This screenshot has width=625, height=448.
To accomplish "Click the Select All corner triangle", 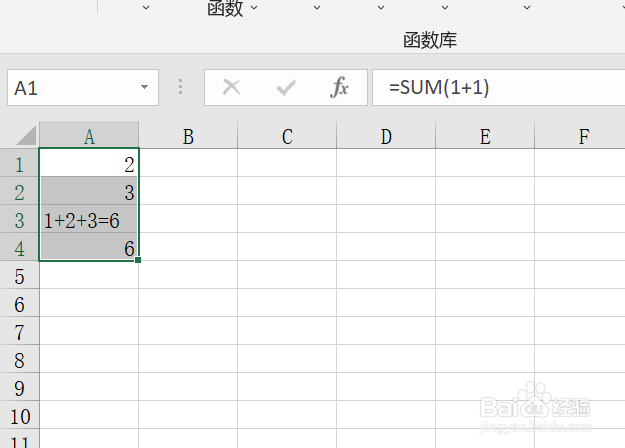I will pyautogui.click(x=26, y=136).
